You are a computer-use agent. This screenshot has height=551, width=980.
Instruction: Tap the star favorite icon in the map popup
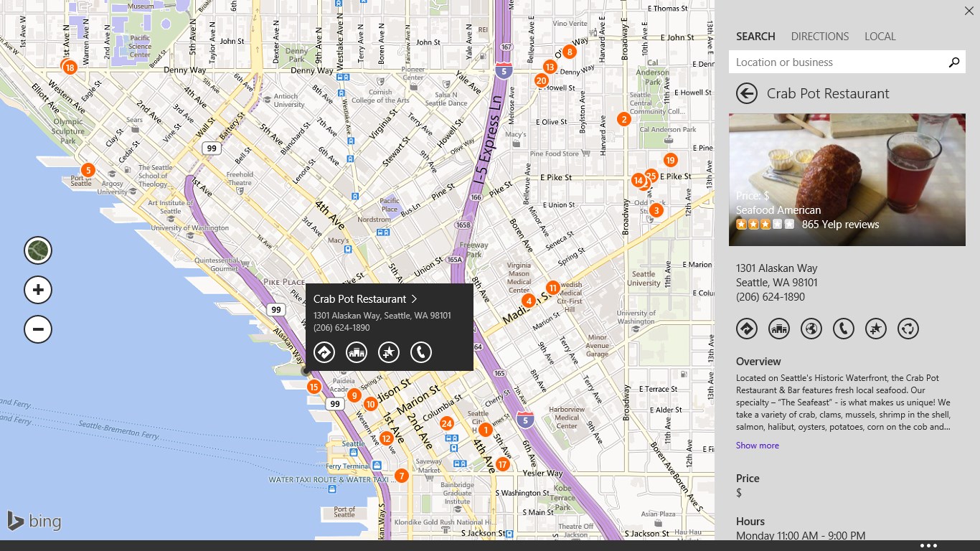[389, 352]
